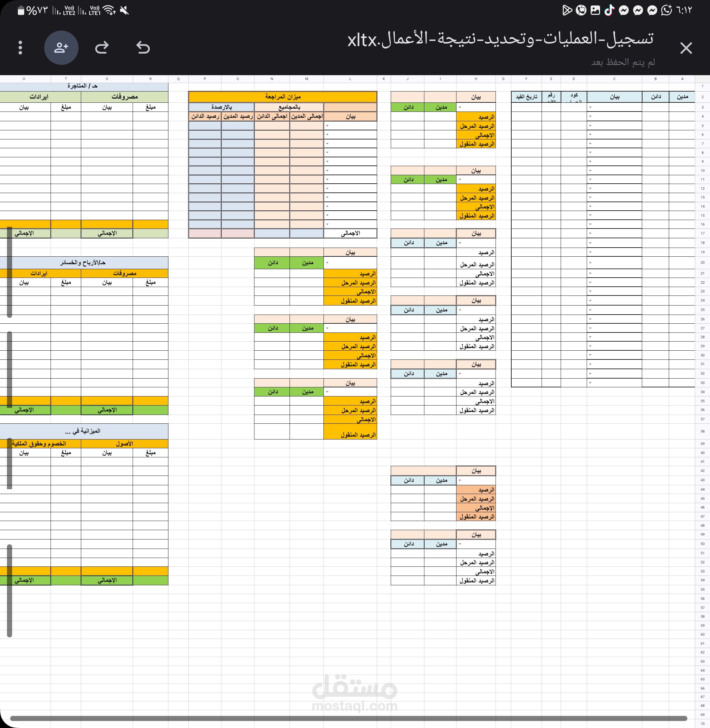
Task: Select the ميزان المراجعة header cell
Action: (x=283, y=97)
